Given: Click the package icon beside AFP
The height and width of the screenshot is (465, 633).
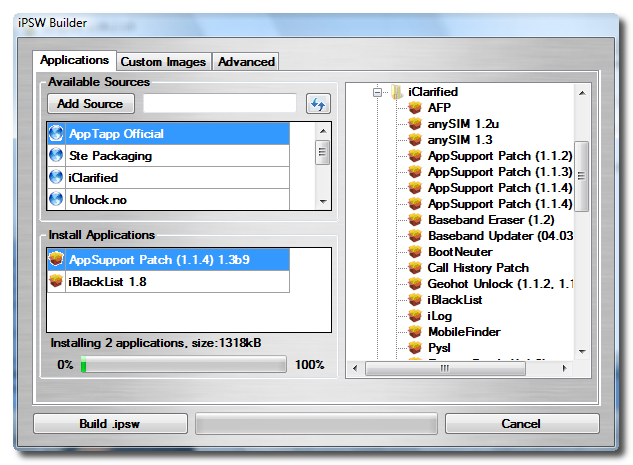Looking at the screenshot, I should (x=415, y=108).
